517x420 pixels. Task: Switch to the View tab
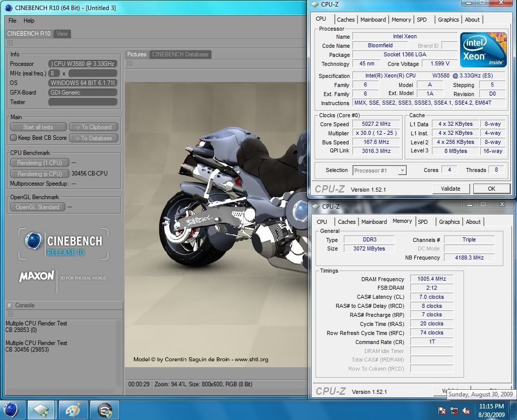pos(62,34)
